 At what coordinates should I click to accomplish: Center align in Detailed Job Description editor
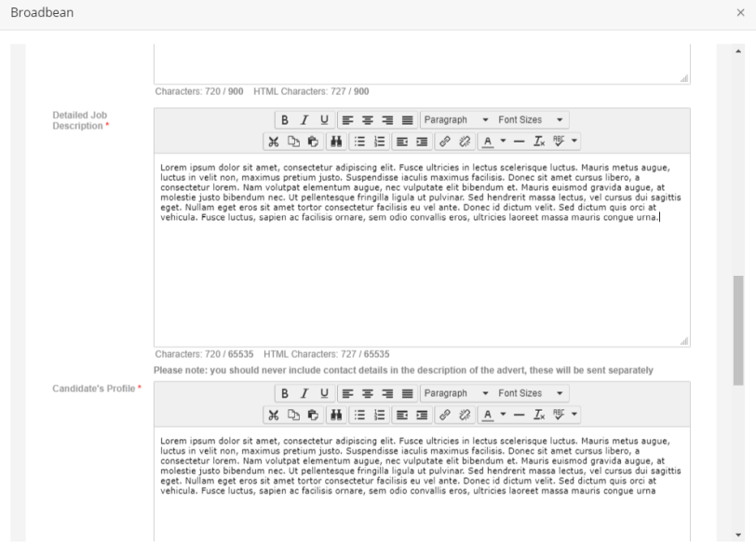point(368,120)
